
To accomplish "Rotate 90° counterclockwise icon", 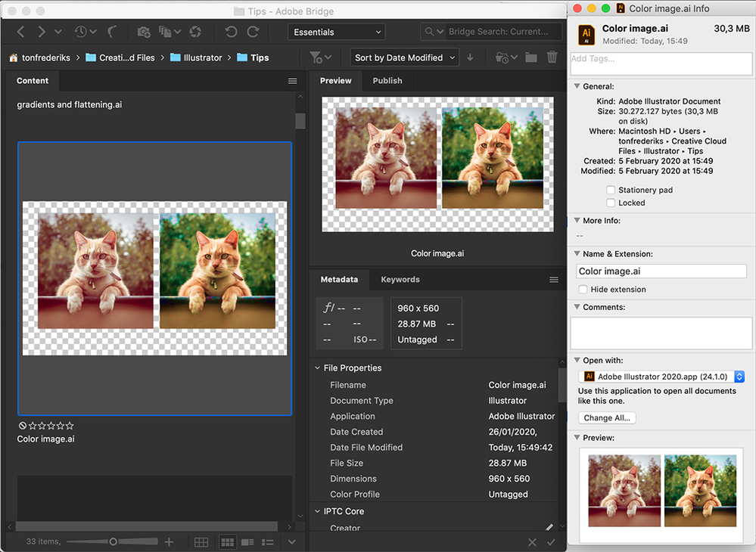I will [231, 32].
